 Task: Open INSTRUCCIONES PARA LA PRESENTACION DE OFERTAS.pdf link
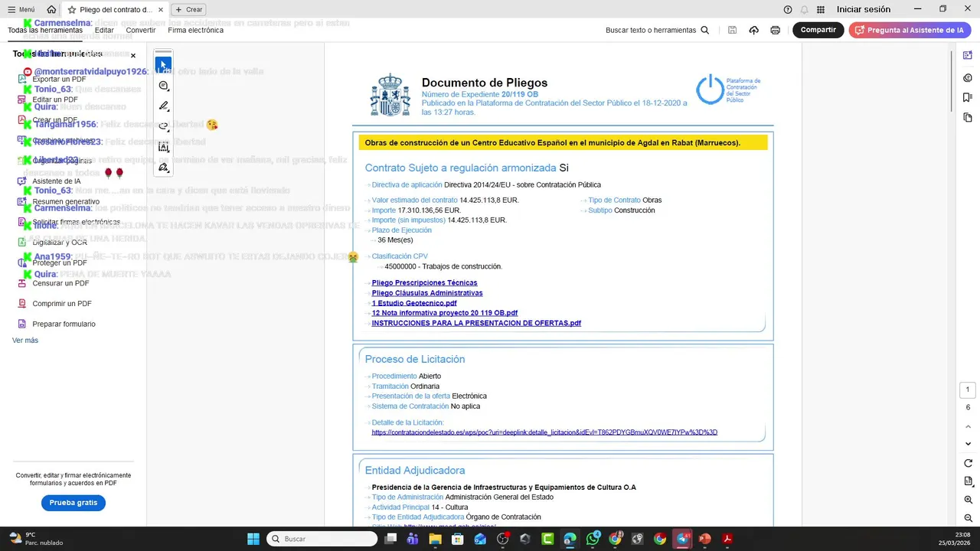coord(476,323)
